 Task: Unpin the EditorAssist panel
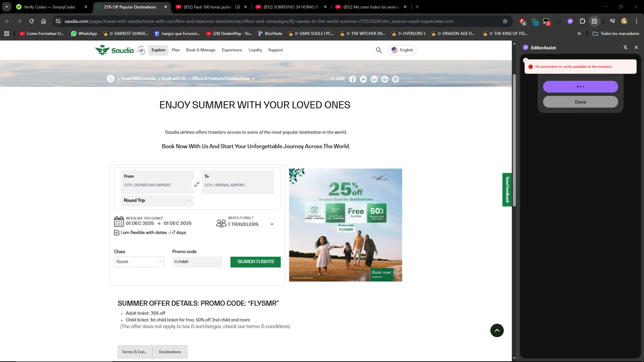click(625, 48)
